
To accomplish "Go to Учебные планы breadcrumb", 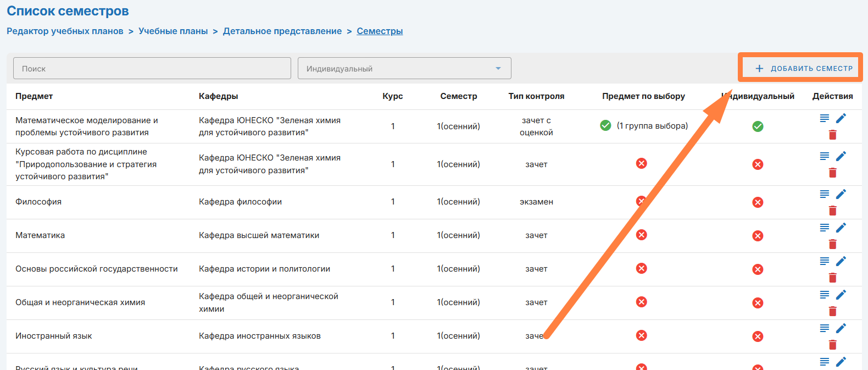I will 173,31.
